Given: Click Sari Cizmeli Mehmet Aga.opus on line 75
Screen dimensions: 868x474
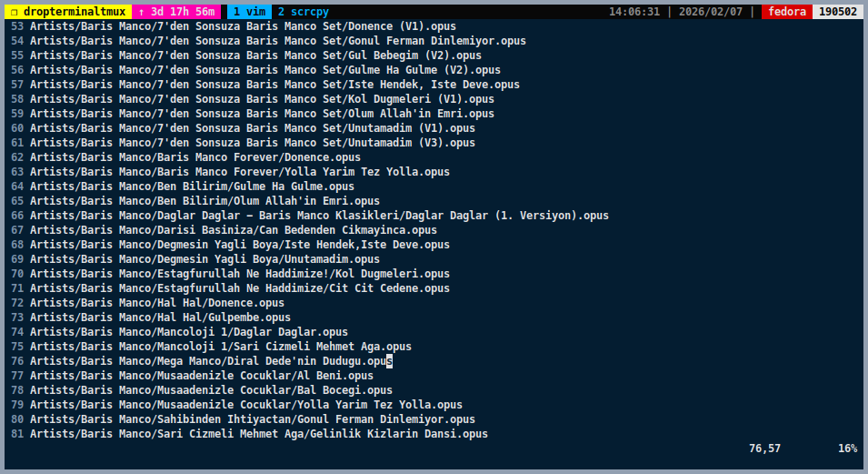Looking at the screenshot, I should (221, 347).
